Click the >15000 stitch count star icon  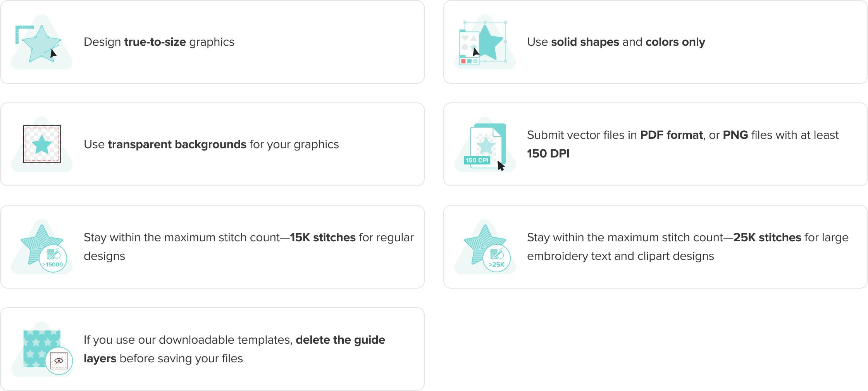(x=42, y=247)
